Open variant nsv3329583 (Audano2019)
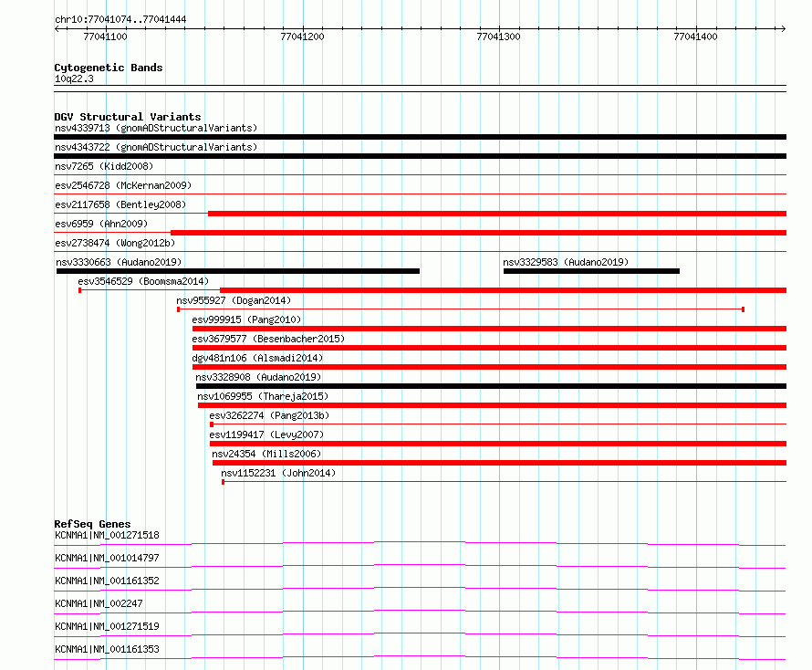The width and height of the screenshot is (812, 670). (x=566, y=262)
